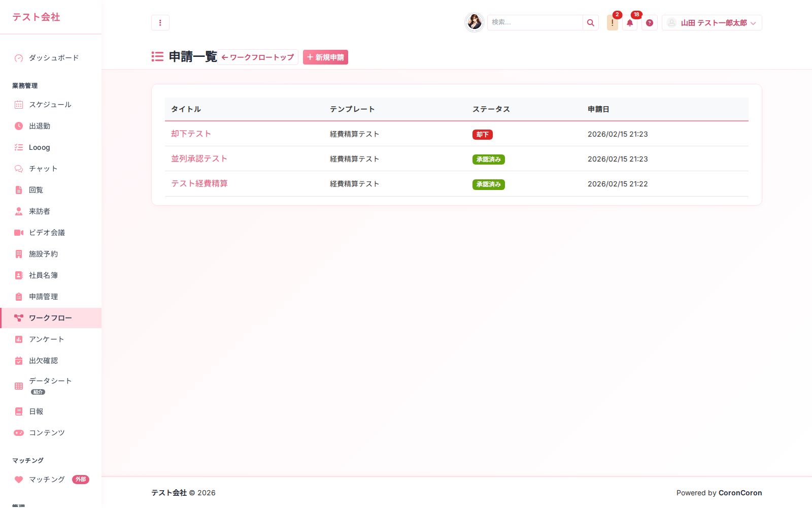
Task: Go to スケジュール in the sidebar
Action: click(x=51, y=105)
